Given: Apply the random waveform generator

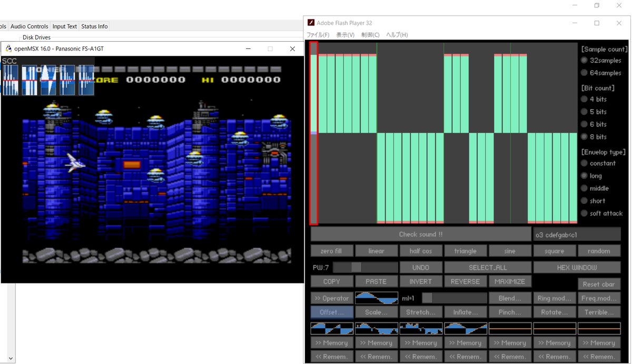Looking at the screenshot, I should [599, 251].
